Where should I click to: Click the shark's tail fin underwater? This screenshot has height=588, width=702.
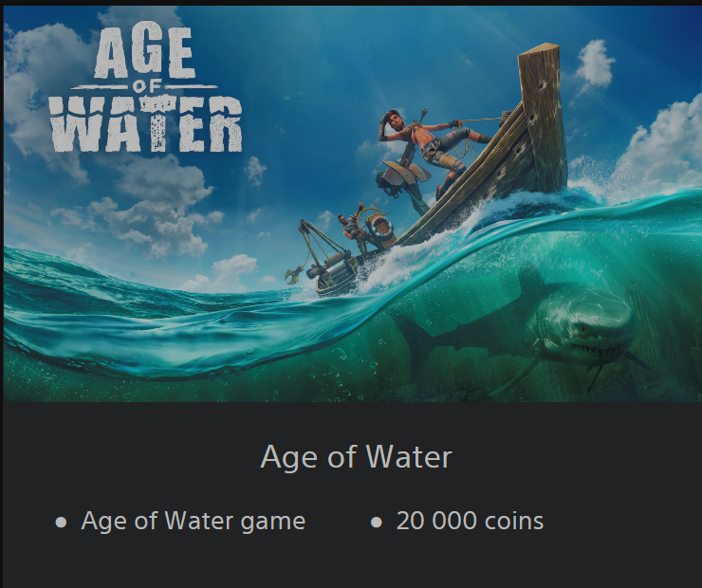tap(410, 342)
